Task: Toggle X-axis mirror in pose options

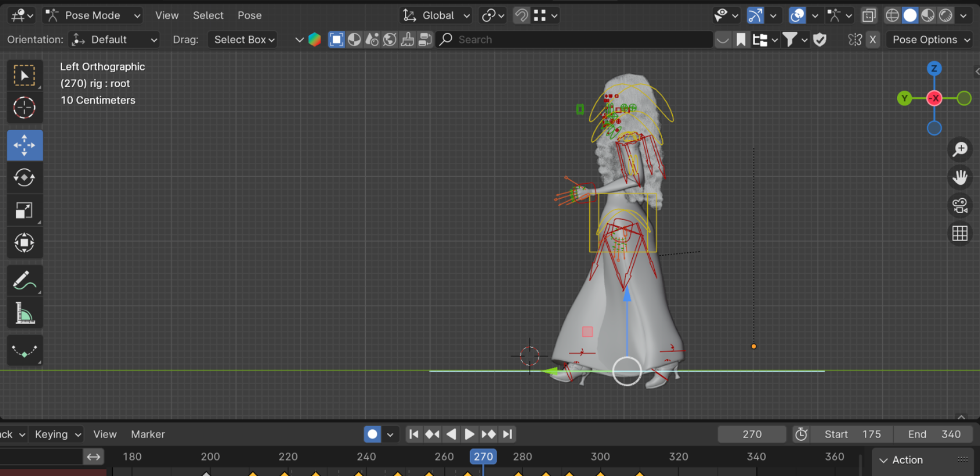Action: (873, 39)
